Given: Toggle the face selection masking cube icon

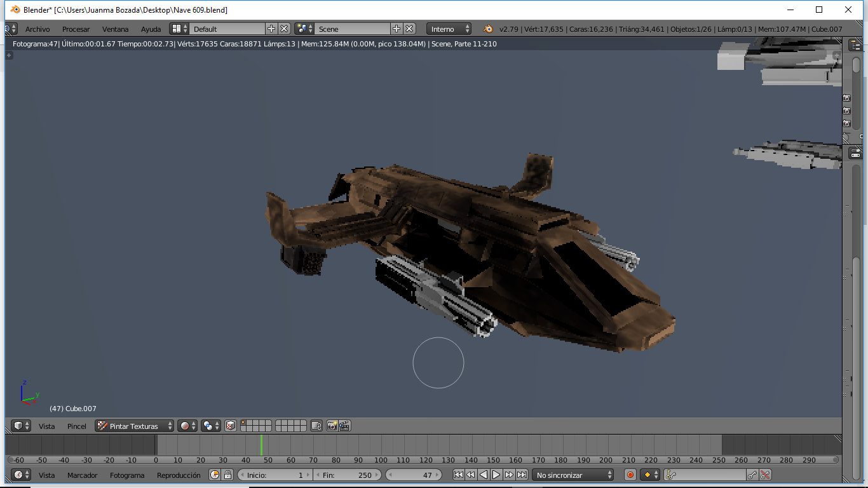Looking at the screenshot, I should (231, 426).
